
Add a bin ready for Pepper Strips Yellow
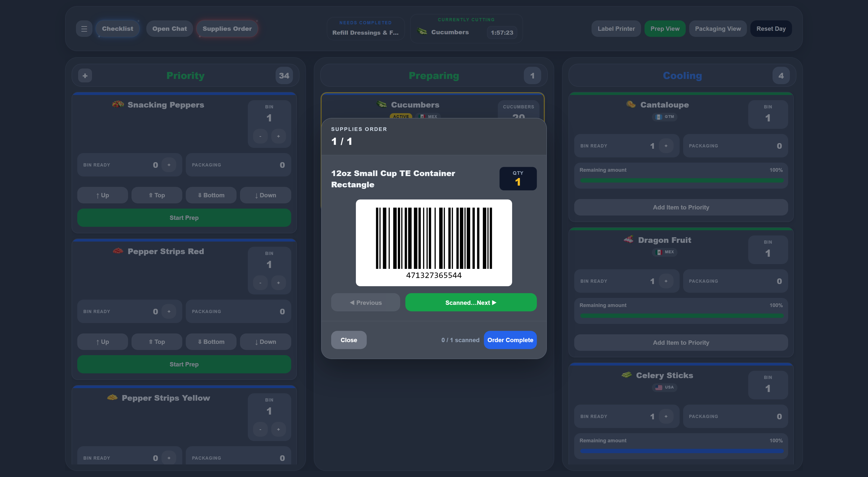(x=169, y=458)
